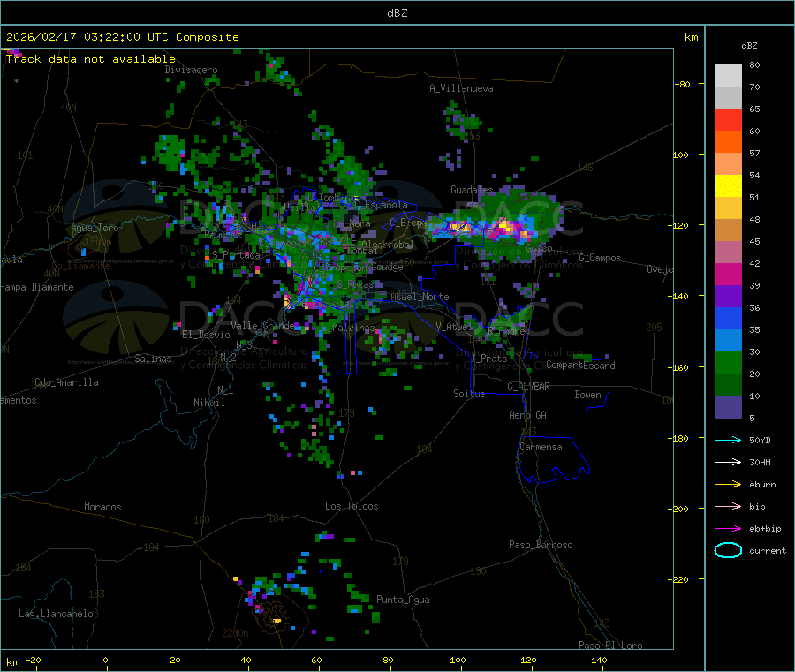This screenshot has width=795, height=672.
Task: Select the magenta 39-42 dBZ legend swatch
Action: pos(728,274)
